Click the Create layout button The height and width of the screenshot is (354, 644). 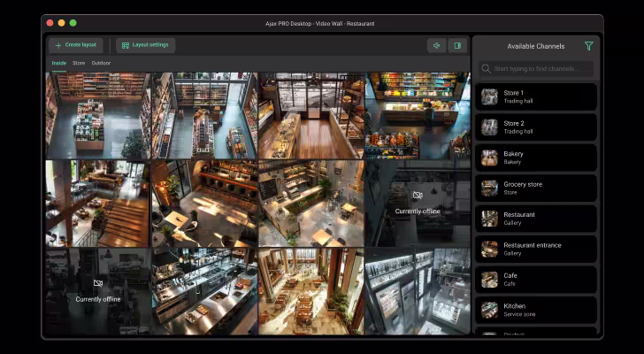[76, 45]
